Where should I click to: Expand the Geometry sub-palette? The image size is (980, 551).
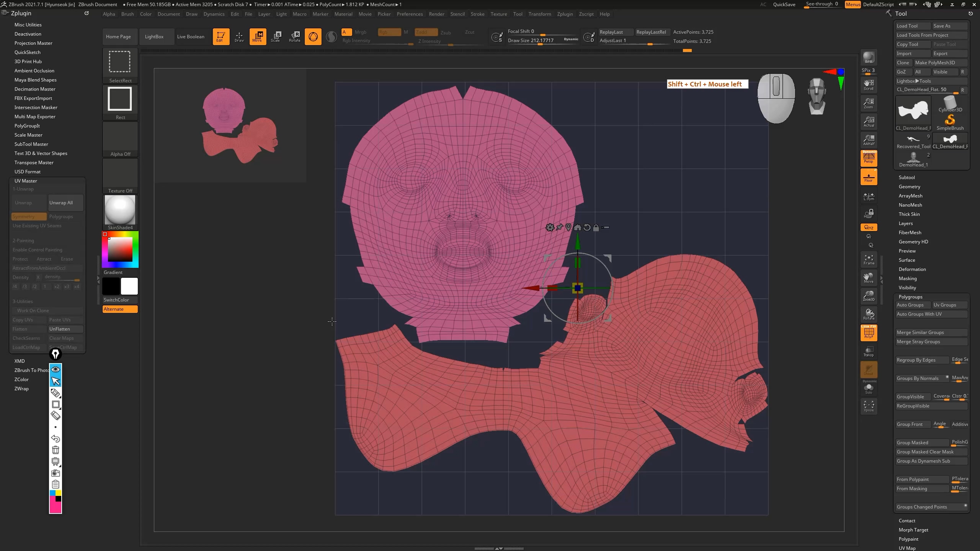pos(909,187)
